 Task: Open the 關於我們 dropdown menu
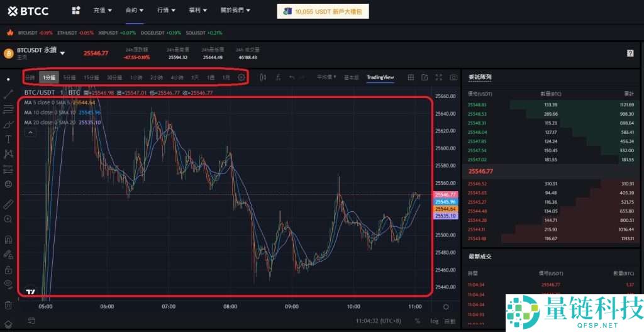pos(235,10)
